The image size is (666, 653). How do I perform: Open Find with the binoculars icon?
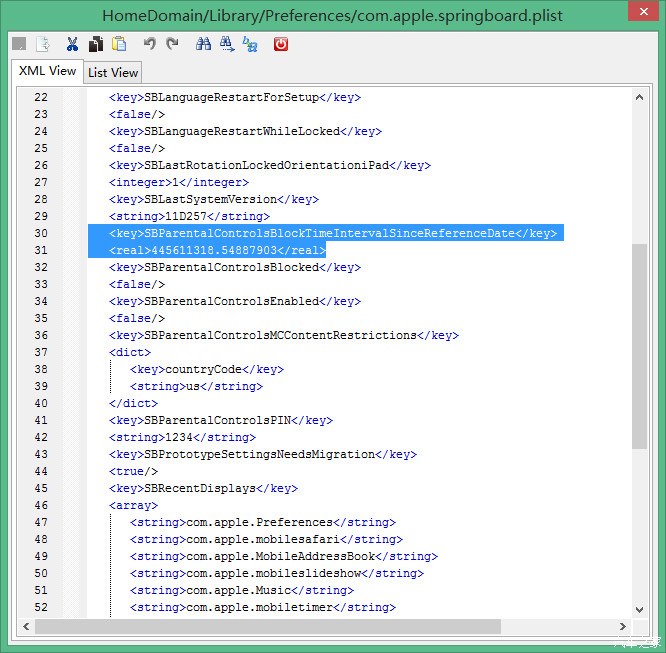click(x=203, y=44)
